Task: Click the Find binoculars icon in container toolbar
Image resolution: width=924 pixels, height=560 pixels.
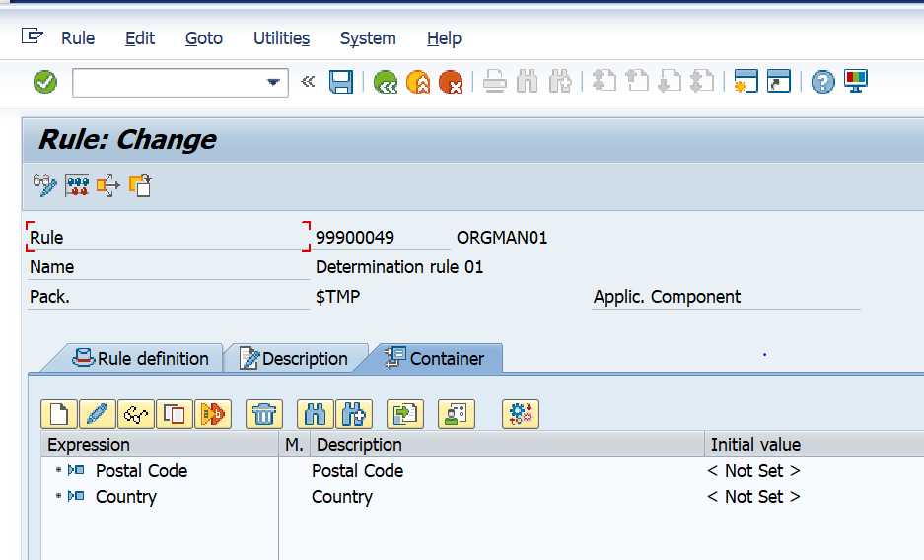Action: 316,414
